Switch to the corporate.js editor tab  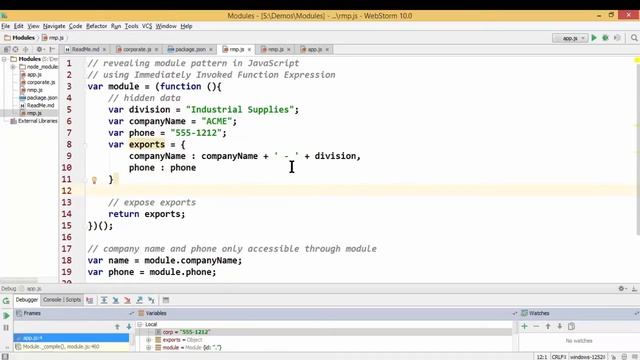[137, 49]
